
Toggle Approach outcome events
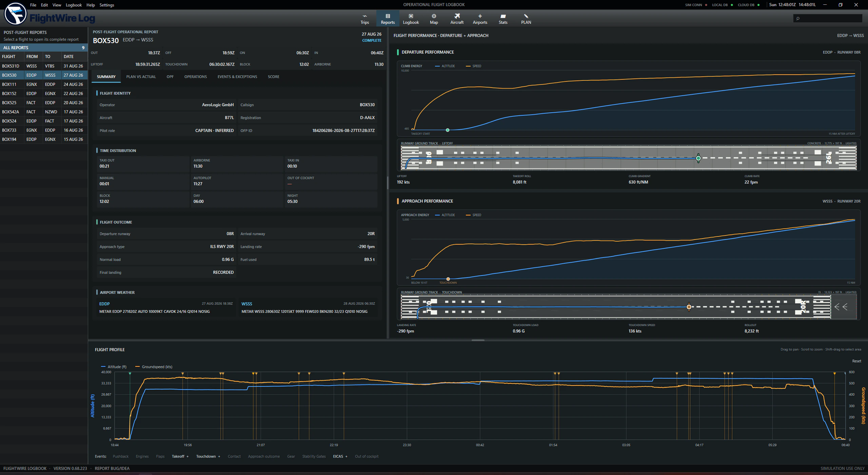pos(264,456)
